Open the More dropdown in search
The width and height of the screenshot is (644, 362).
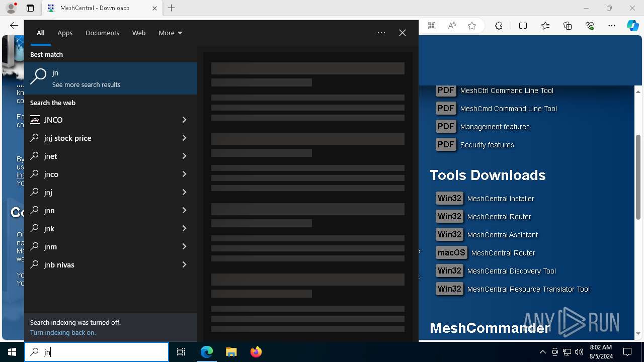(x=171, y=33)
